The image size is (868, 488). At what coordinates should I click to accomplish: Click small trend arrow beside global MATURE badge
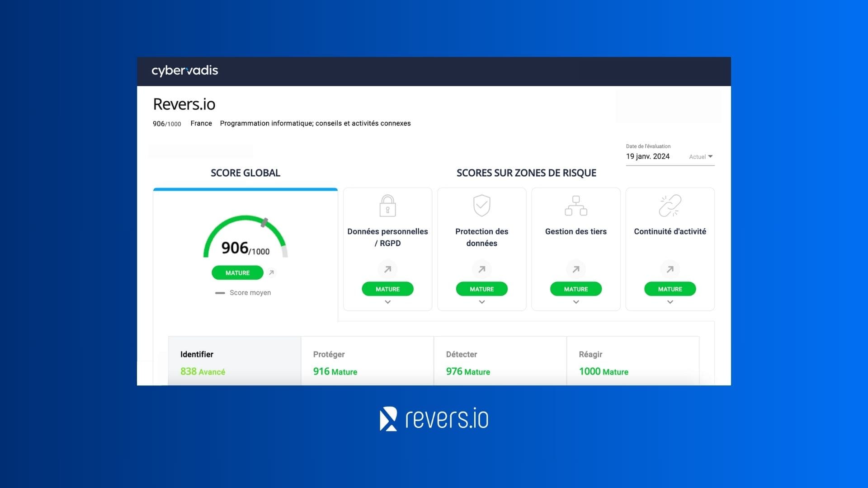(271, 272)
